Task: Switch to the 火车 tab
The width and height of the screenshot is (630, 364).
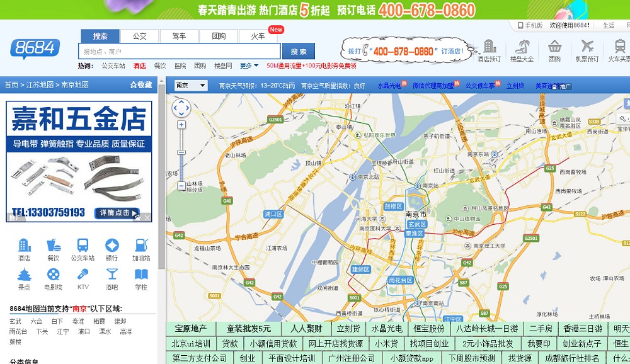Action: (x=258, y=36)
